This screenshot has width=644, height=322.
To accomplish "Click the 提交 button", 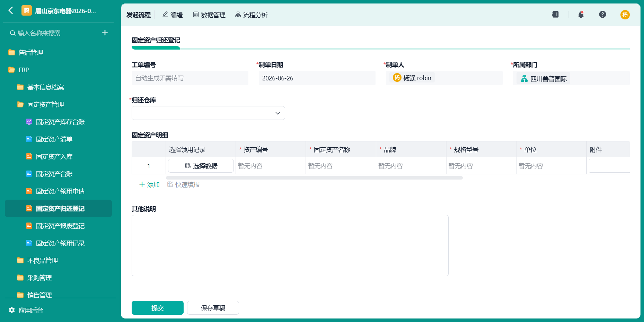I will click(x=158, y=308).
